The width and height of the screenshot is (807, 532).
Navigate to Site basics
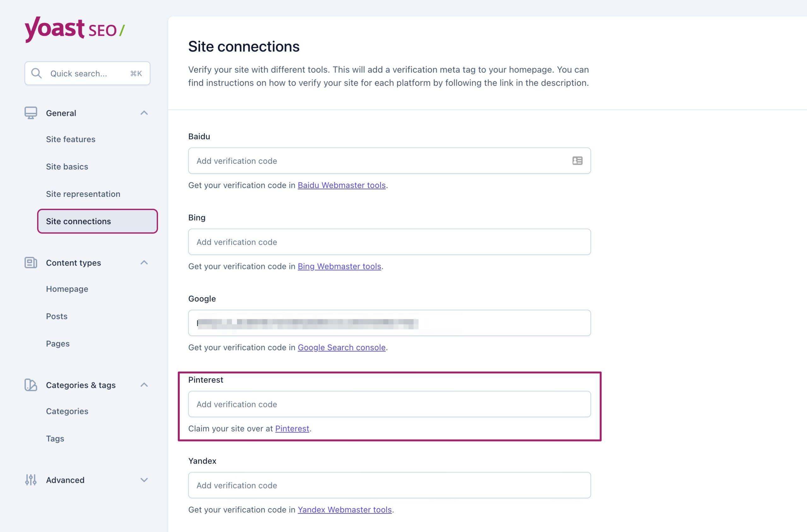tap(67, 166)
